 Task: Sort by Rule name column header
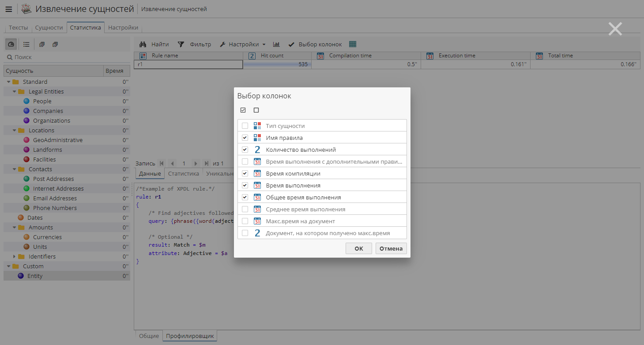[188, 56]
